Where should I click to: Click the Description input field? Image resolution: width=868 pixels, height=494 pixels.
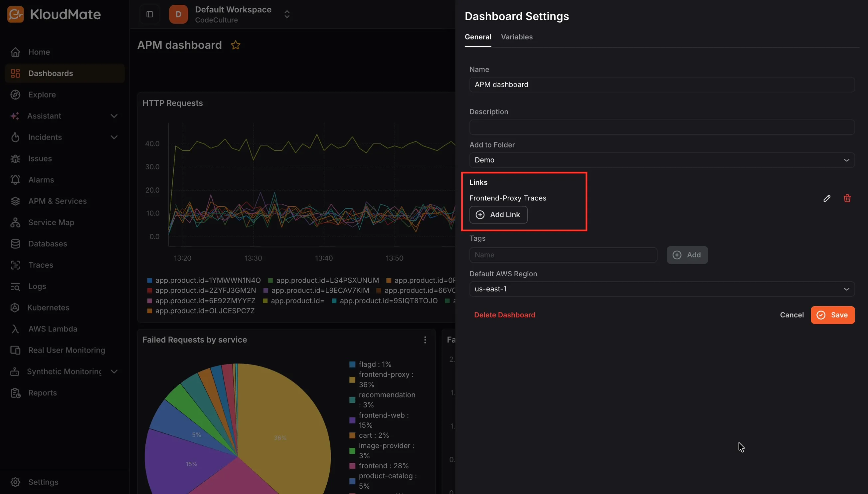(662, 127)
